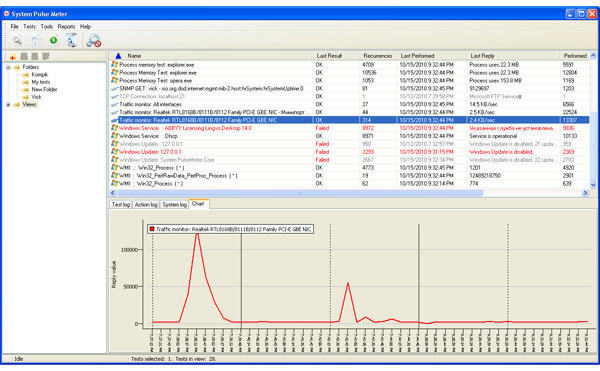Select the Chart tab
The height and width of the screenshot is (371, 600).
198,204
